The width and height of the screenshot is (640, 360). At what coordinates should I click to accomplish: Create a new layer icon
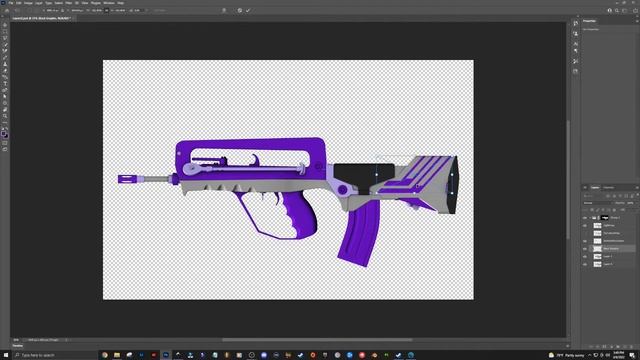point(624,347)
